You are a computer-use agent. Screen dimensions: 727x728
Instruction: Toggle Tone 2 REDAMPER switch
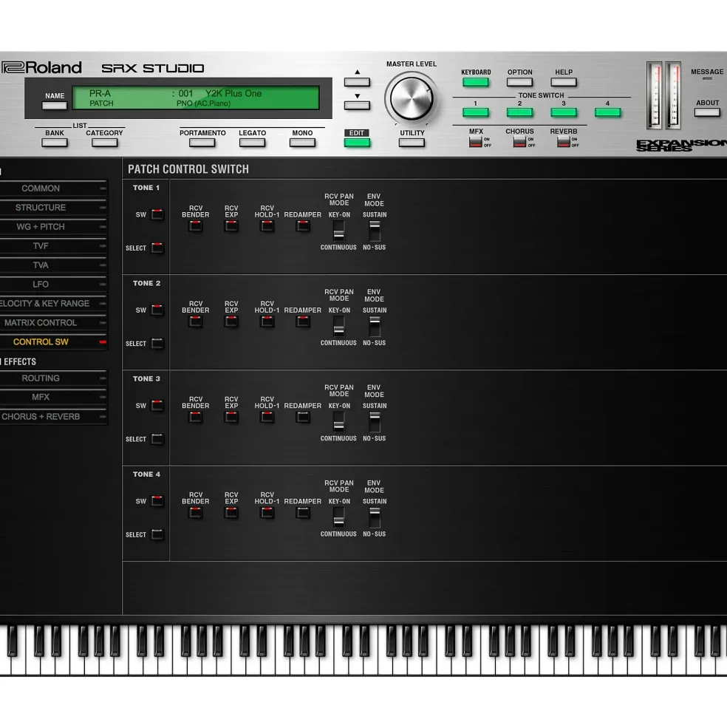(303, 322)
